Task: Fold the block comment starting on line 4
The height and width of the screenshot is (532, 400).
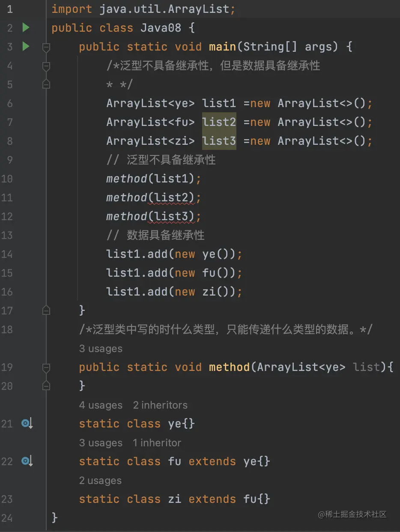Action: (x=46, y=66)
